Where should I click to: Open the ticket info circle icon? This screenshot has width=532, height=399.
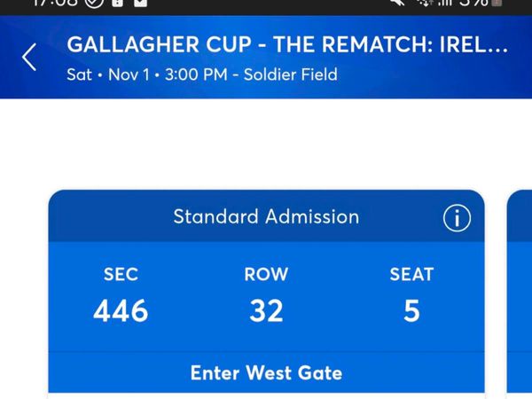pyautogui.click(x=457, y=218)
